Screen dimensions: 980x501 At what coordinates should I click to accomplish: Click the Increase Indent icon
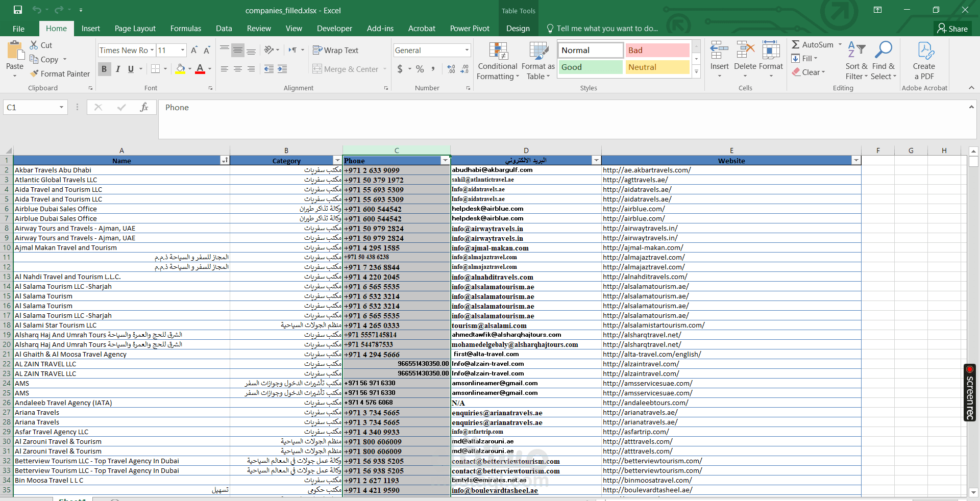pyautogui.click(x=282, y=69)
